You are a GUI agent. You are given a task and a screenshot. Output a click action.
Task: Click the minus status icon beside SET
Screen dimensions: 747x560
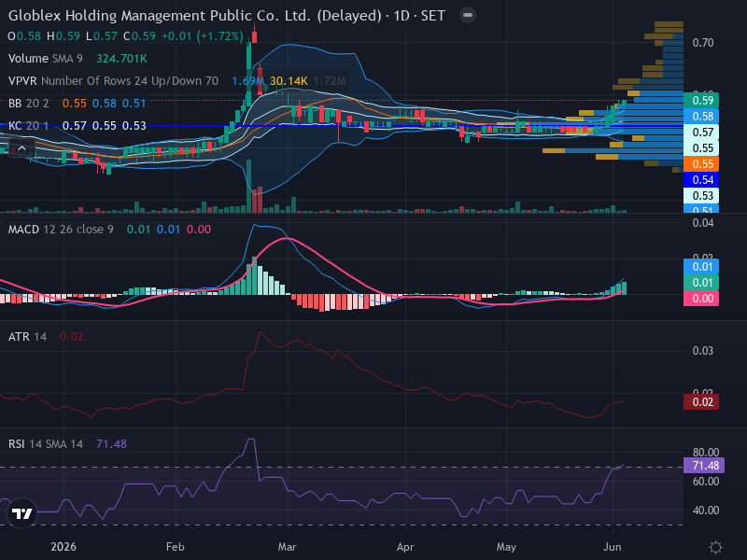(468, 15)
